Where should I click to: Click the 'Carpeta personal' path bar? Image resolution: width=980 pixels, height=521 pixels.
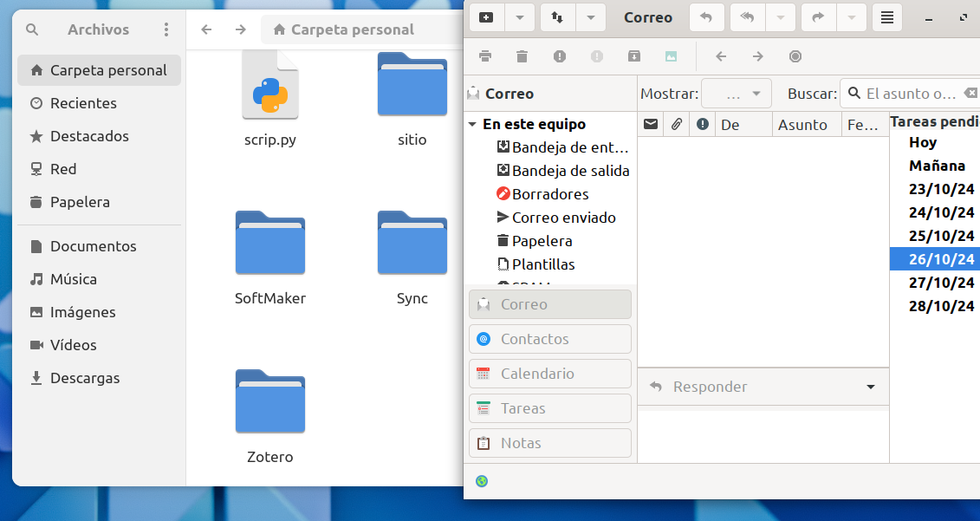click(x=362, y=29)
